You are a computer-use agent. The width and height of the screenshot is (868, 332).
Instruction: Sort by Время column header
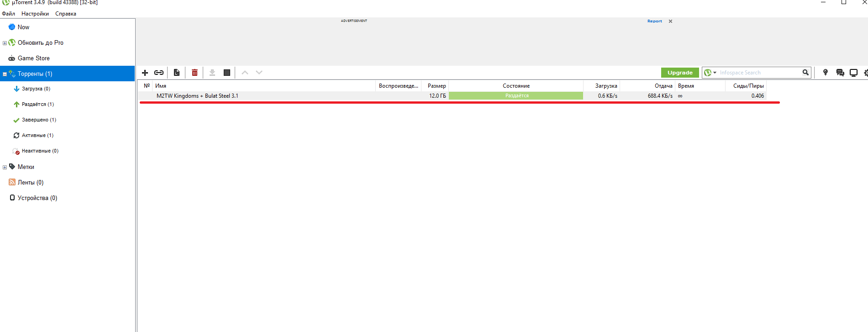pos(700,85)
